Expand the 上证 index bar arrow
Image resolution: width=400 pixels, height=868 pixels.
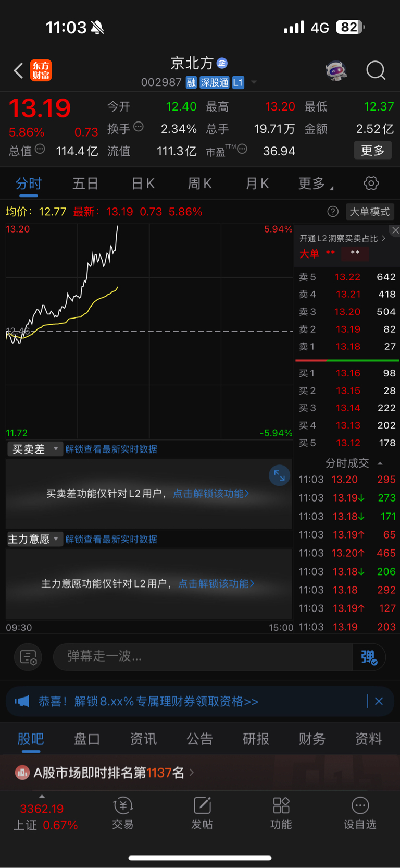[x=42, y=796]
